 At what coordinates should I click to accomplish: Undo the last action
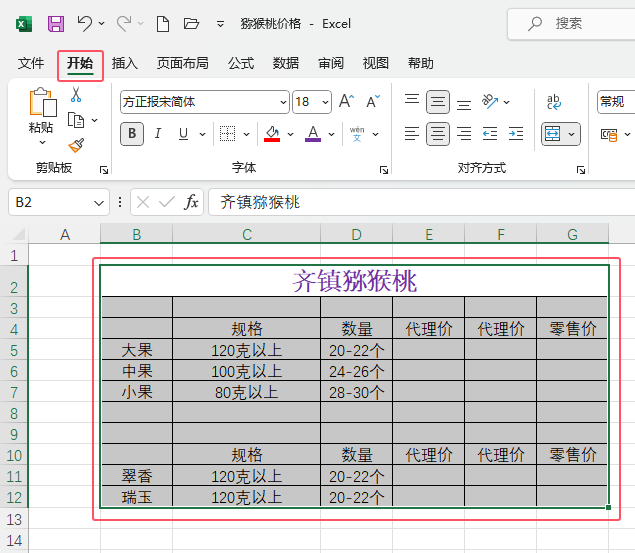[85, 23]
